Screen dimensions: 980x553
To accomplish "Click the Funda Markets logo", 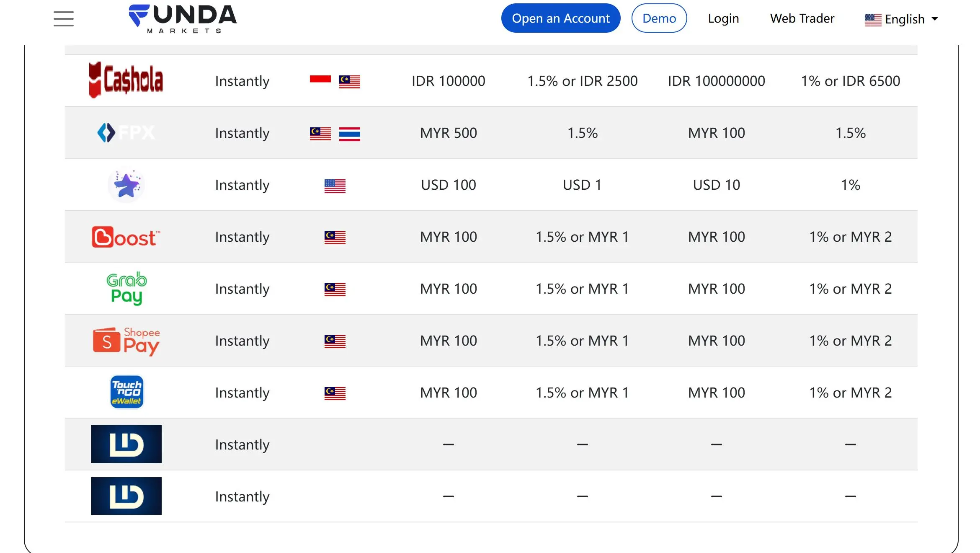I will click(183, 19).
